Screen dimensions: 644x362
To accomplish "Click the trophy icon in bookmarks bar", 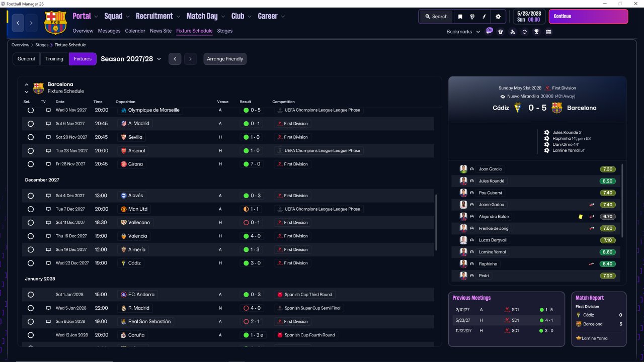I will (537, 32).
